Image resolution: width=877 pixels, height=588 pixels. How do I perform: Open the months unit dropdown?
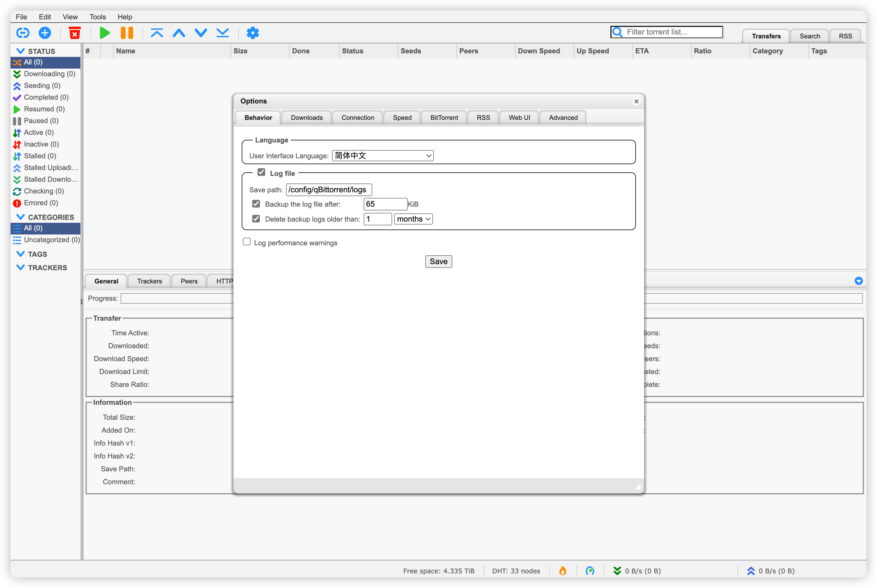coord(413,219)
